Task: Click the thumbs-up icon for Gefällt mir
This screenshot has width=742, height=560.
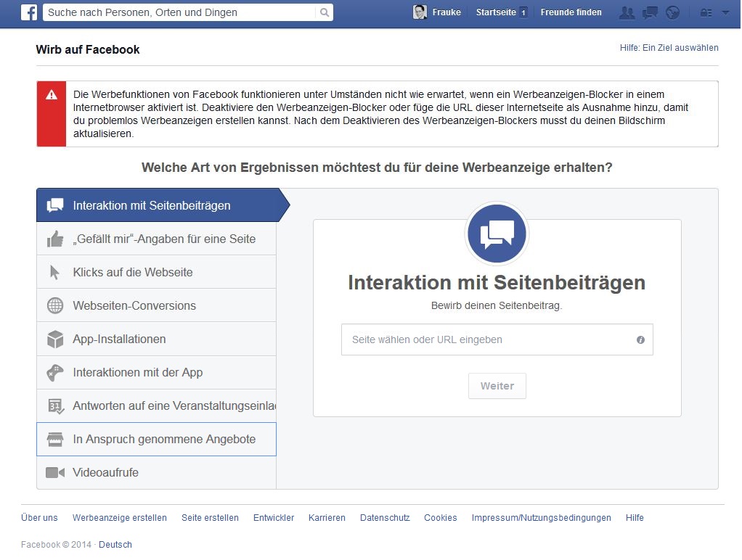Action: coord(55,239)
